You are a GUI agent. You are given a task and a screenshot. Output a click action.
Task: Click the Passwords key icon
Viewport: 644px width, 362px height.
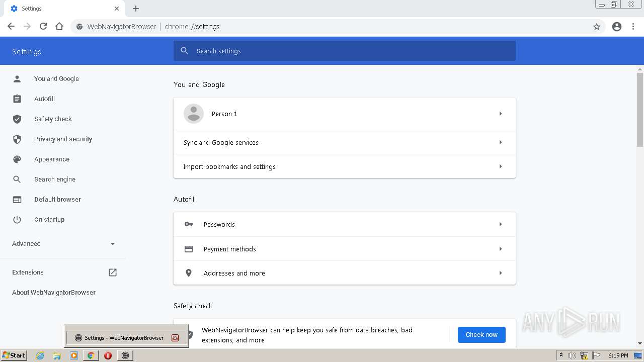point(189,224)
